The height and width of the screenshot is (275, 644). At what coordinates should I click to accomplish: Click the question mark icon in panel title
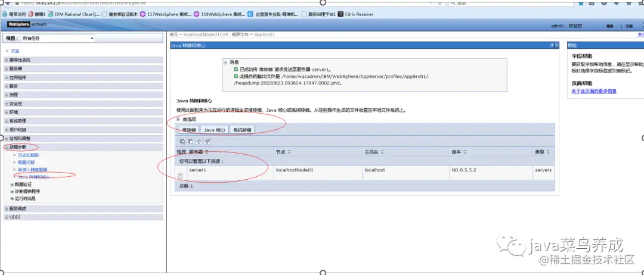[x=552, y=45]
